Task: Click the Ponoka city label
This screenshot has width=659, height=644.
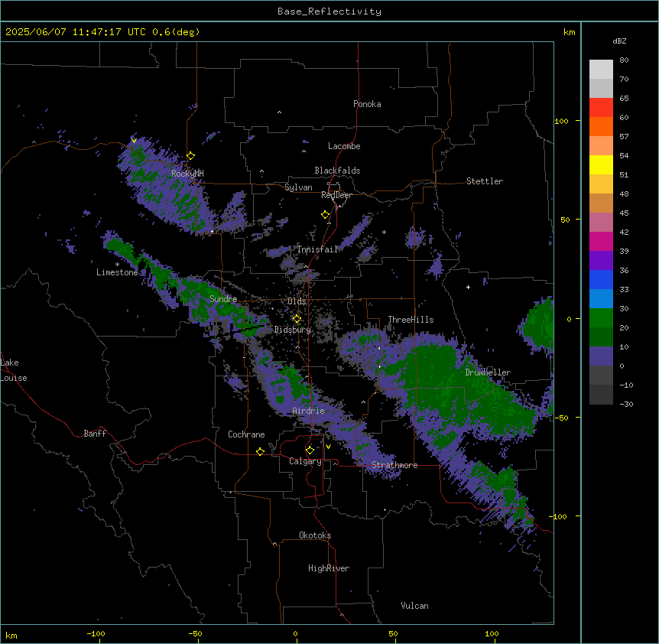Action: click(x=367, y=104)
